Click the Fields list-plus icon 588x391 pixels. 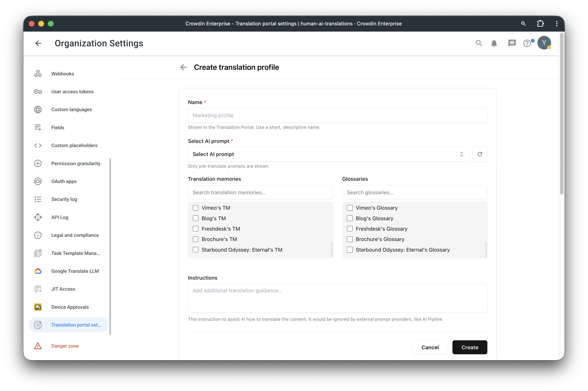point(38,127)
